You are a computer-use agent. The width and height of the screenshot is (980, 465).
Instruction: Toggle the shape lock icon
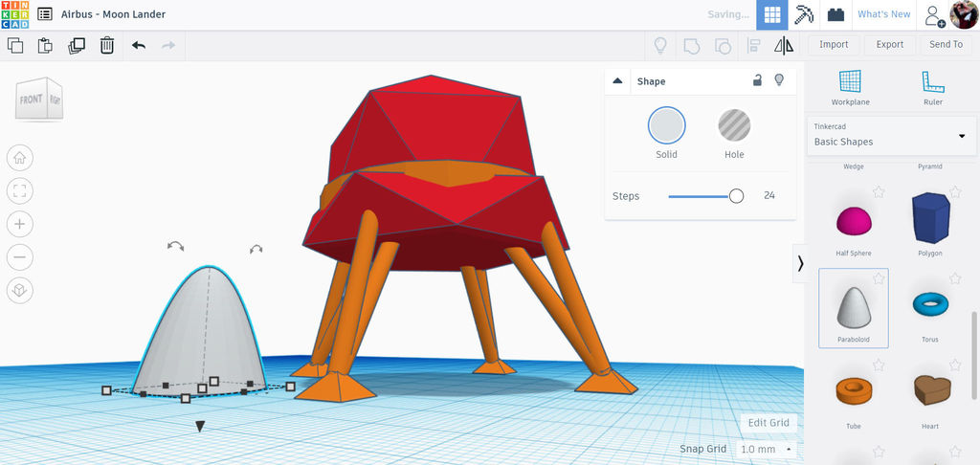click(x=757, y=80)
